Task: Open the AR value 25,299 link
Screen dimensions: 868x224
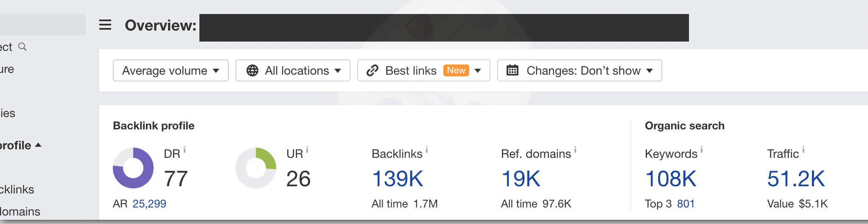Action: click(x=149, y=204)
